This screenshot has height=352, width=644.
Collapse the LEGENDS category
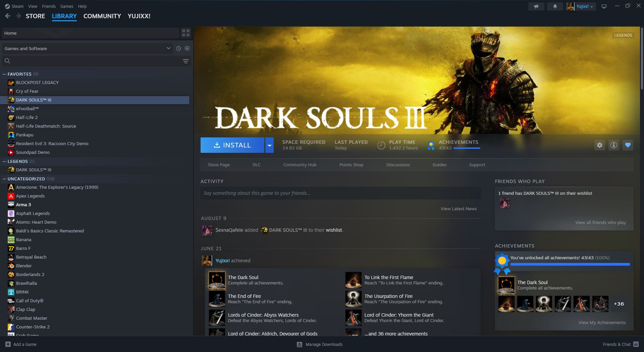point(5,161)
